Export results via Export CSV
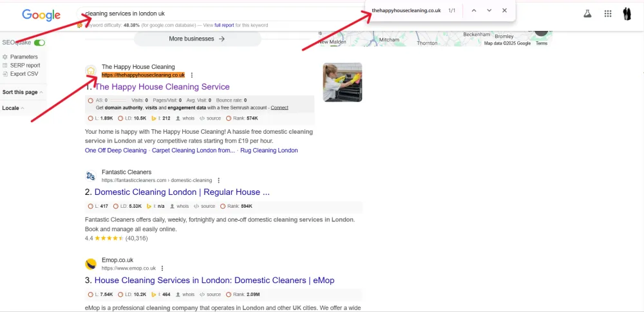 [x=24, y=74]
